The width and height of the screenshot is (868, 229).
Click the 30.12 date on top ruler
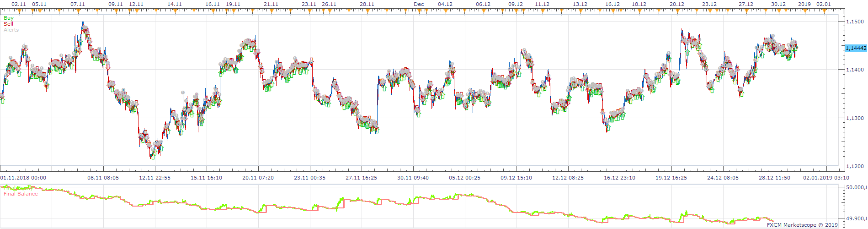(x=778, y=4)
